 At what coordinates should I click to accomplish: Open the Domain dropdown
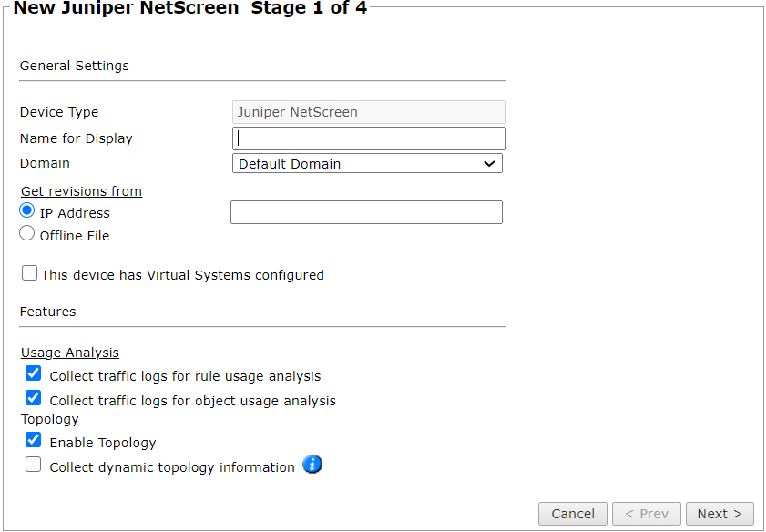pos(490,162)
